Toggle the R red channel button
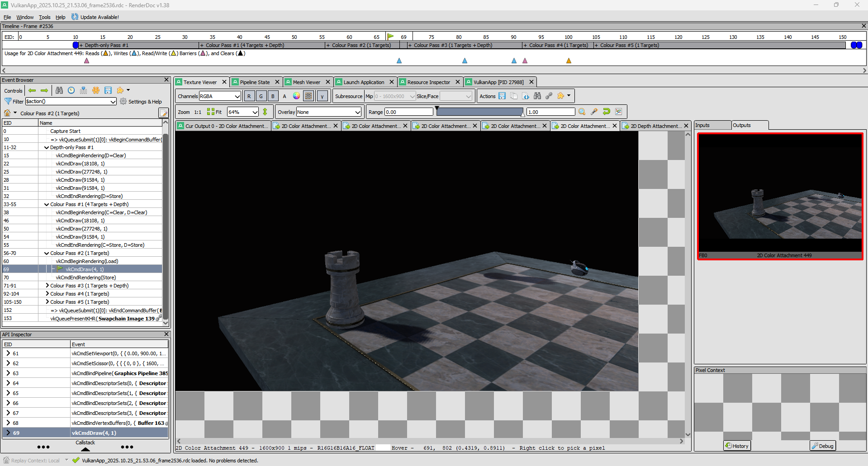868x466 pixels. click(249, 96)
